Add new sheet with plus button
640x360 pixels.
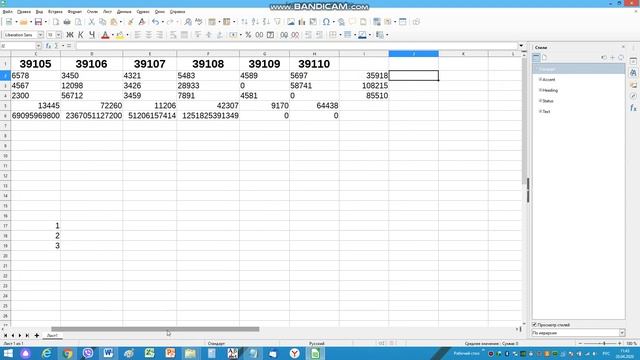tap(37, 336)
